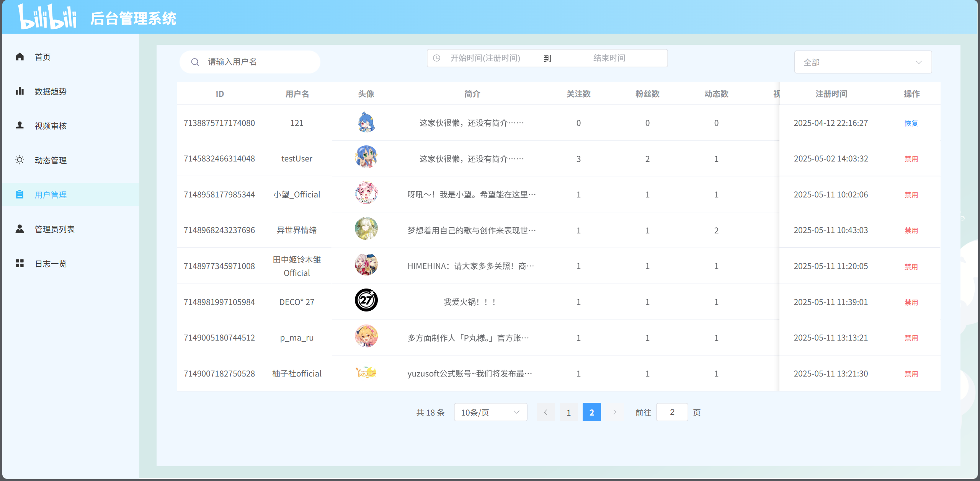Open 用户管理 in the sidebar menu

[x=51, y=195]
